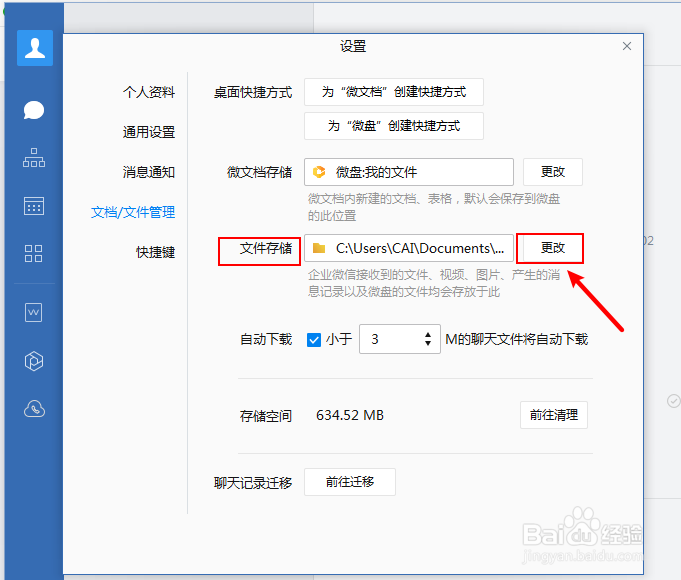Open the cloud phone icon
Screen dimensions: 681x580
34,409
